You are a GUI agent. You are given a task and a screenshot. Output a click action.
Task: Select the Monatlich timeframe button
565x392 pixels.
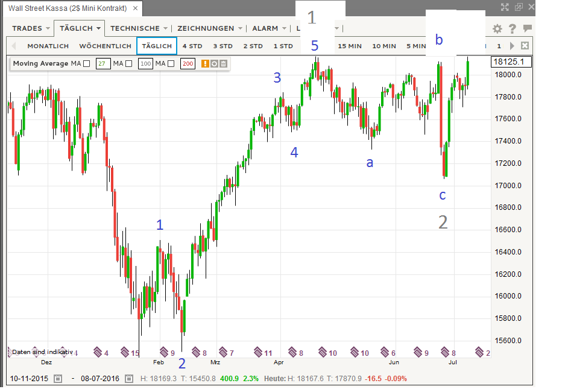tap(48, 46)
